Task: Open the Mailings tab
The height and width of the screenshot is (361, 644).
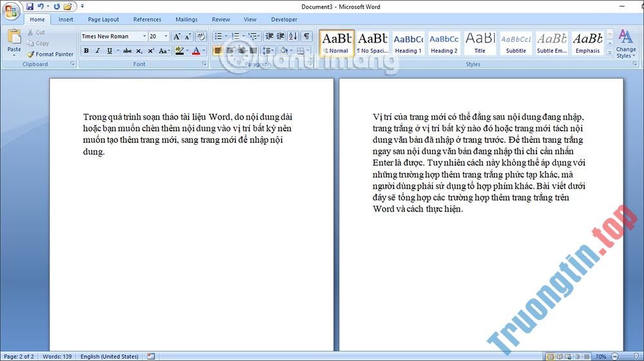Action: (187, 19)
